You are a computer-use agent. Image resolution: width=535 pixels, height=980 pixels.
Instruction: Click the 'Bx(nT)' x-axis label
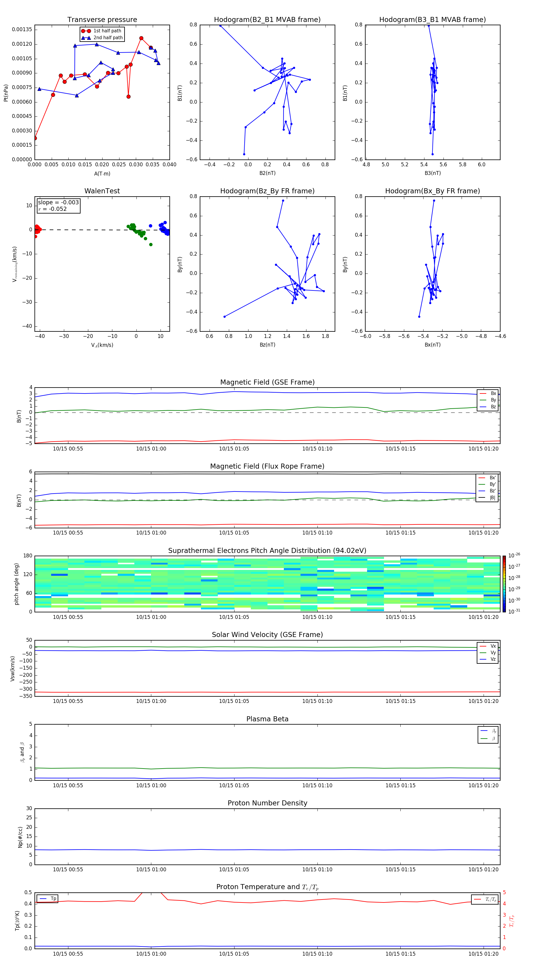pyautogui.click(x=432, y=345)
